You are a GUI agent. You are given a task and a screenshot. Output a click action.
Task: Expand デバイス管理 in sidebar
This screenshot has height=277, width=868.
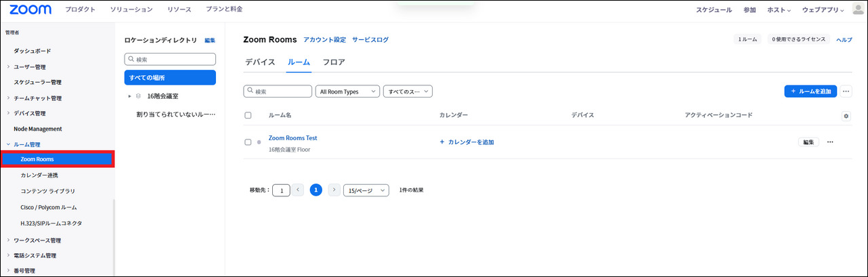coord(8,113)
